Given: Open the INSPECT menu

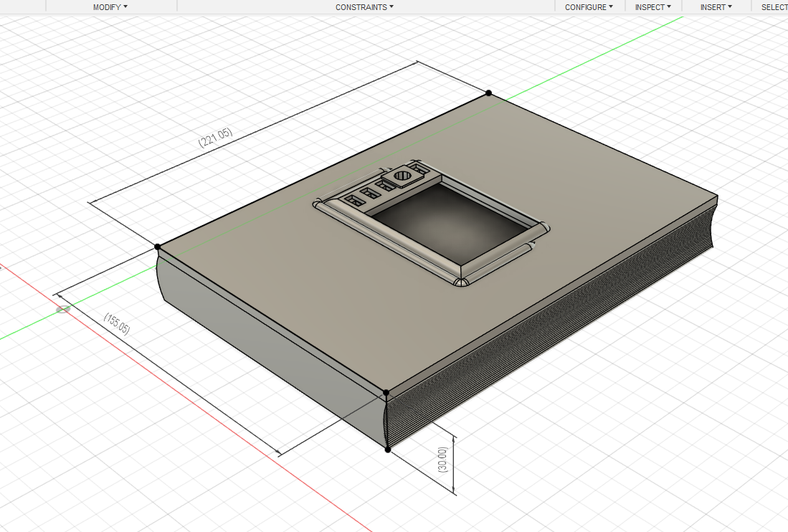Looking at the screenshot, I should click(x=652, y=6).
